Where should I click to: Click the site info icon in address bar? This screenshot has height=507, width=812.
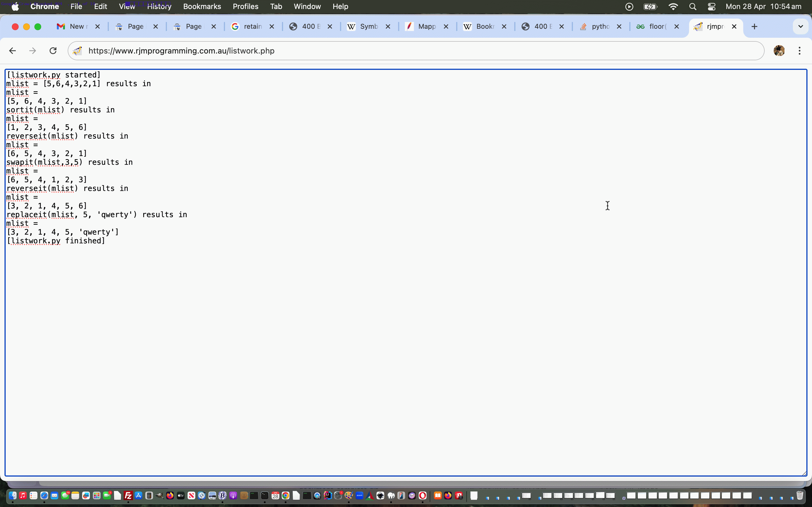tap(78, 51)
